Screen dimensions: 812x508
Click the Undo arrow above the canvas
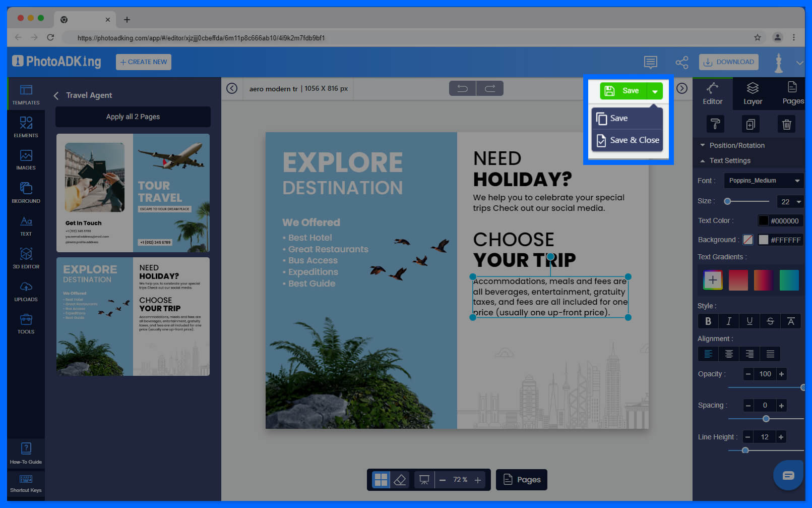pyautogui.click(x=462, y=88)
